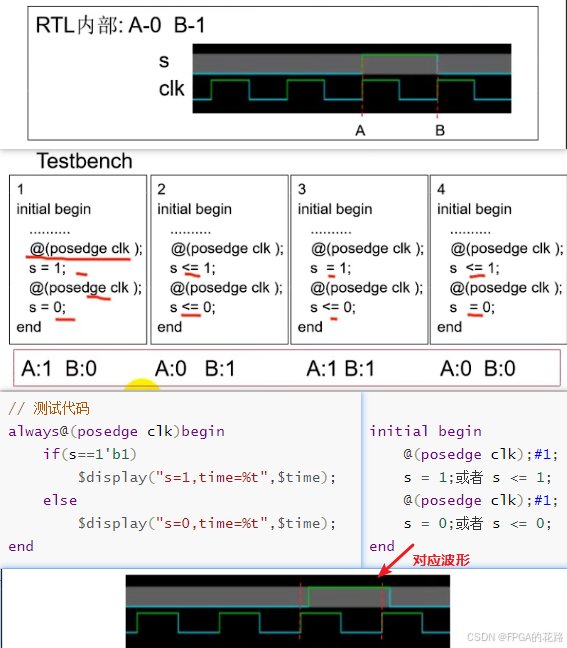Click result text 'A:0 B:0'
The width and height of the screenshot is (567, 648).
coord(478,368)
